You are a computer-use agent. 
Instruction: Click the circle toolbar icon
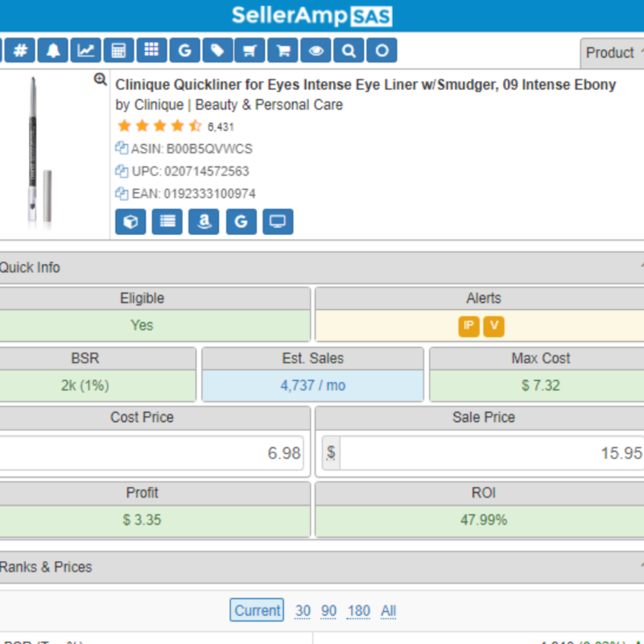coord(382,51)
